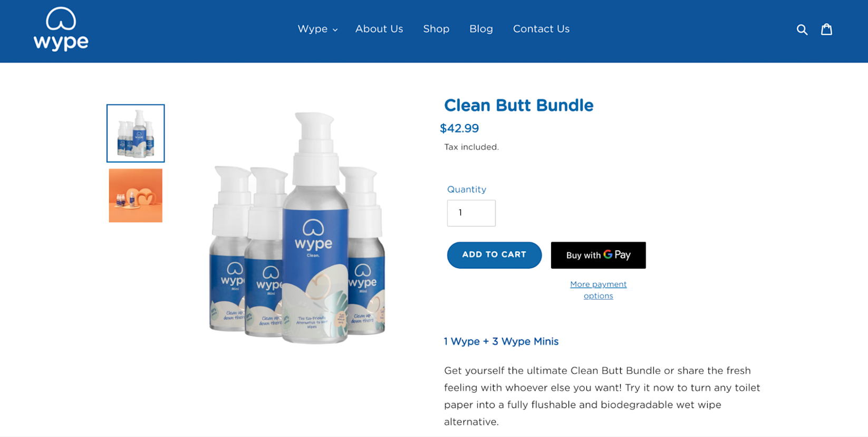Image resolution: width=868 pixels, height=437 pixels.
Task: Click the Add to Cart button
Action: [x=494, y=255]
